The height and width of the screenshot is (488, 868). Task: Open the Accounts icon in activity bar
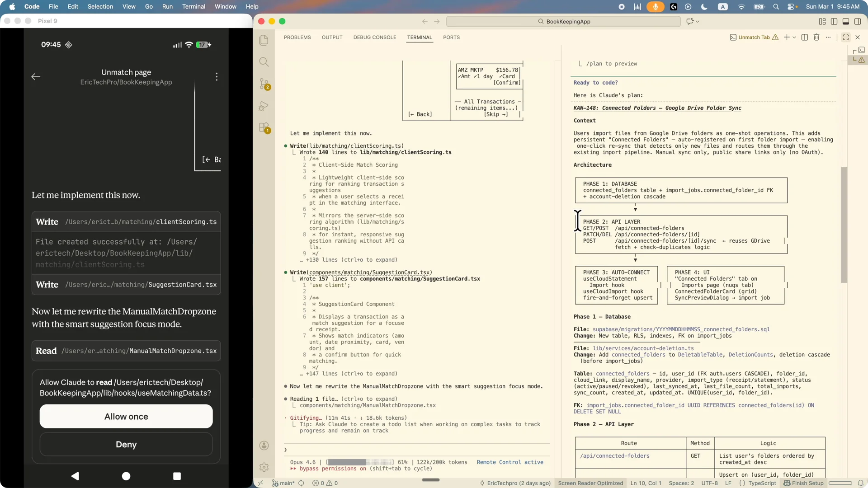(264, 446)
